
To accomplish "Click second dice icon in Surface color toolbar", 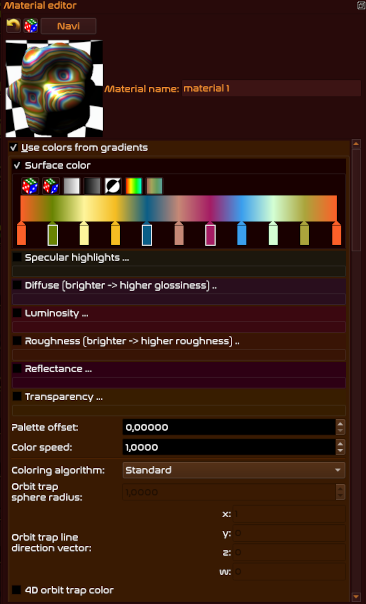I will [51, 186].
